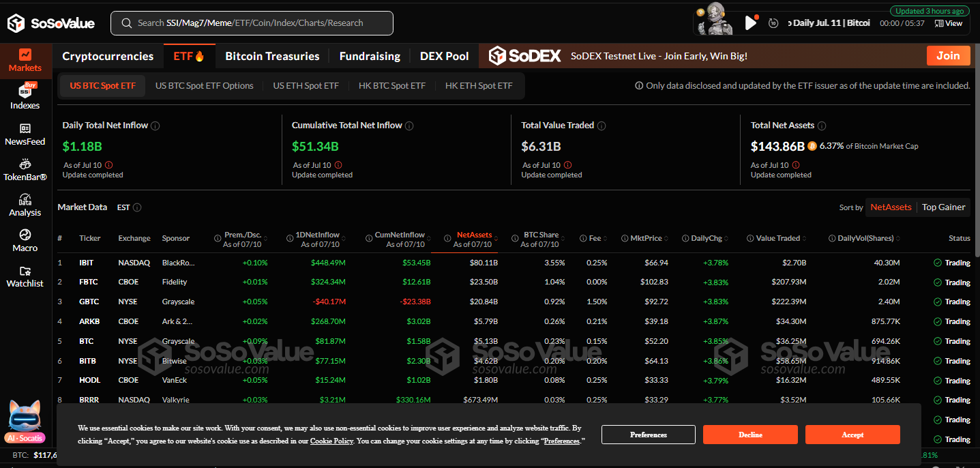This screenshot has width=980, height=468.
Task: Select HK BTC Spot ETF sub-tab
Action: tap(392, 86)
